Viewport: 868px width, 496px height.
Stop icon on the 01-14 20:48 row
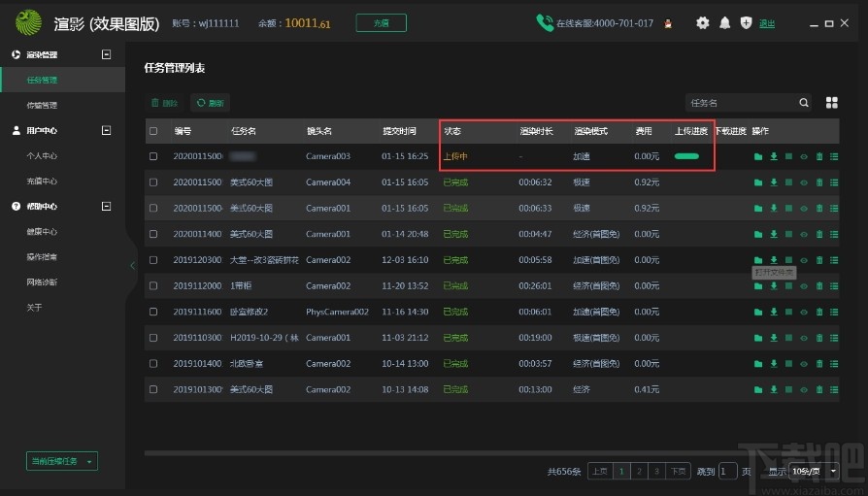click(x=788, y=234)
